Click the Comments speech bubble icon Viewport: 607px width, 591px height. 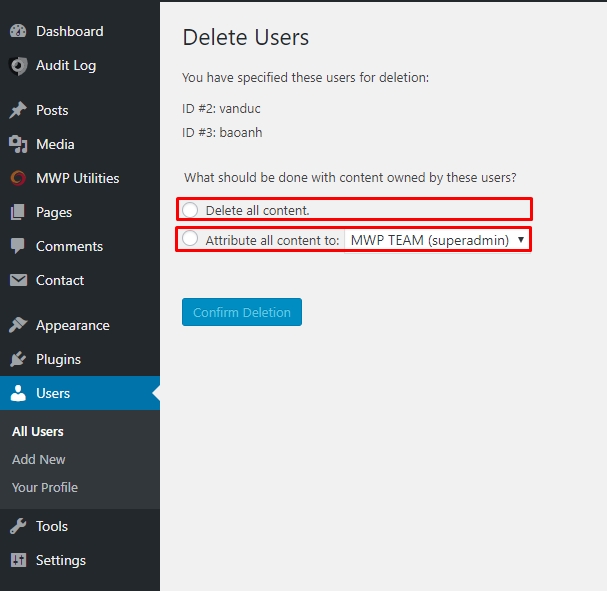tap(18, 246)
